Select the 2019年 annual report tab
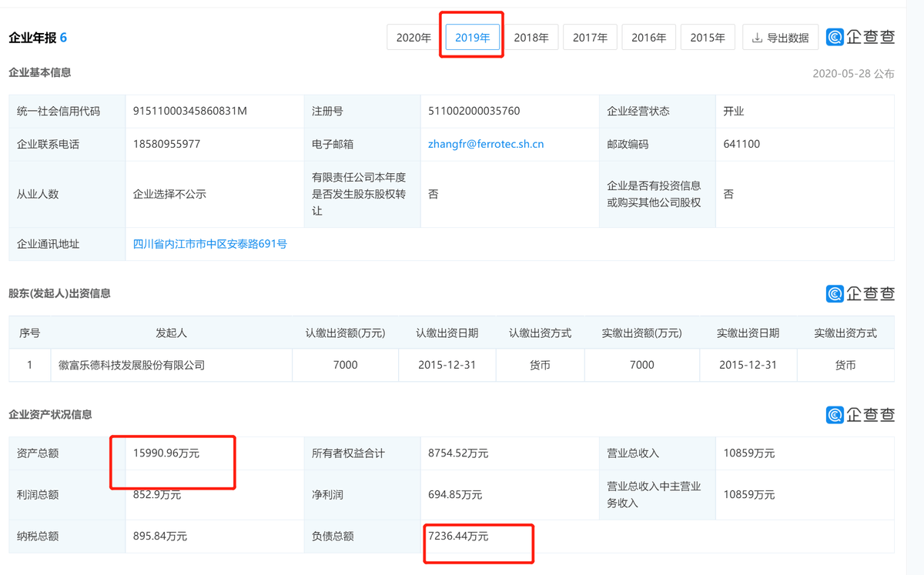The width and height of the screenshot is (924, 575). pyautogui.click(x=473, y=38)
